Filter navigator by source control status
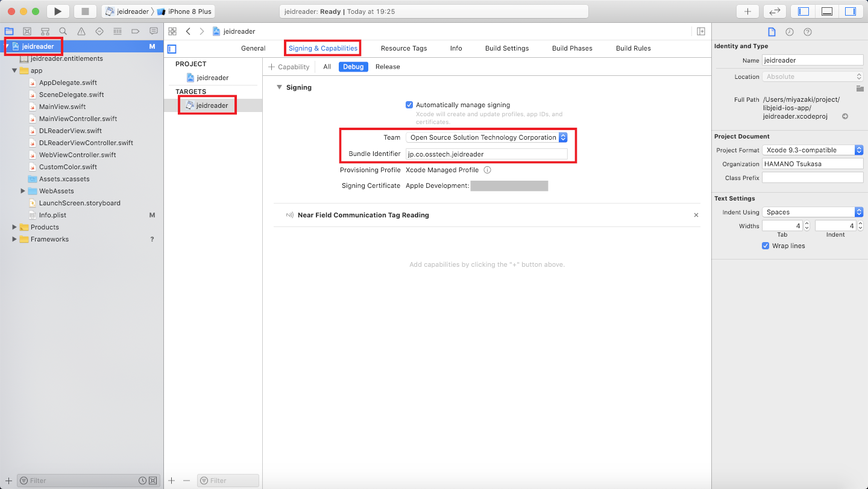Image resolution: width=868 pixels, height=489 pixels. [x=153, y=481]
